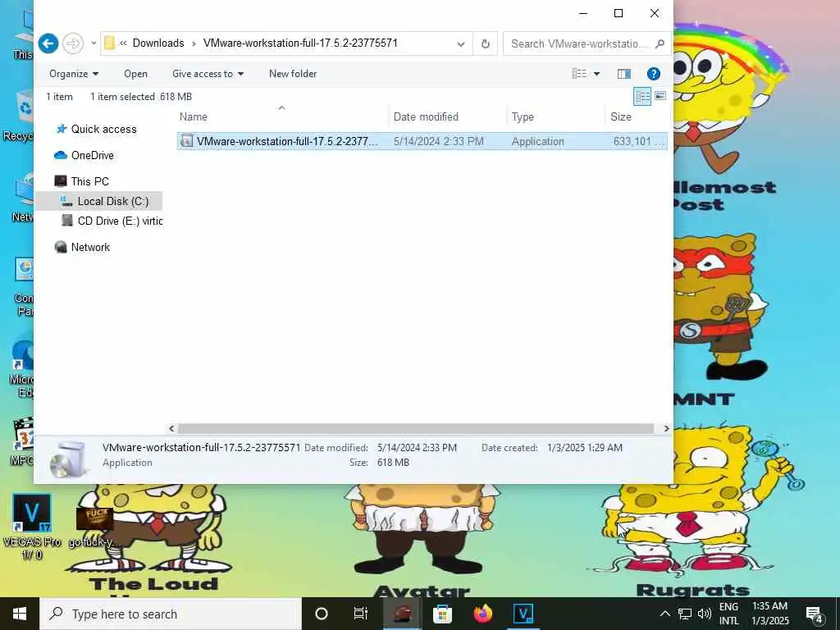Create a New folder
This screenshot has height=630, width=840.
[x=293, y=74]
